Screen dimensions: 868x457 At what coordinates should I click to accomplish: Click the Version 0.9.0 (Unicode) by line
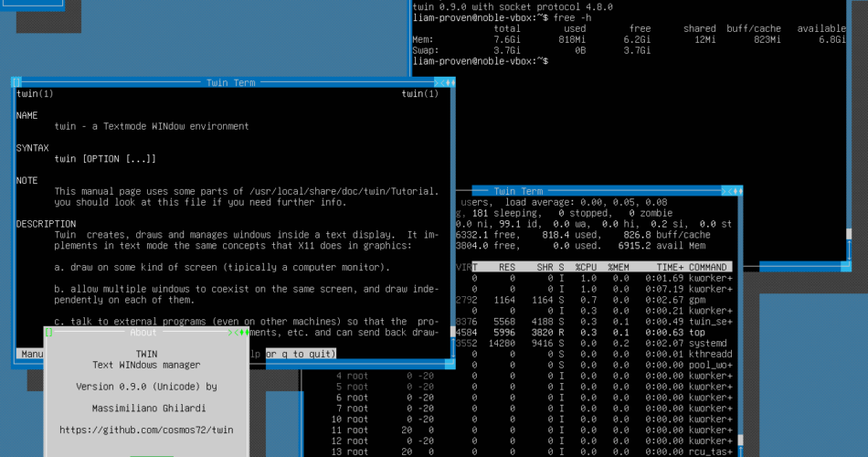click(x=146, y=387)
